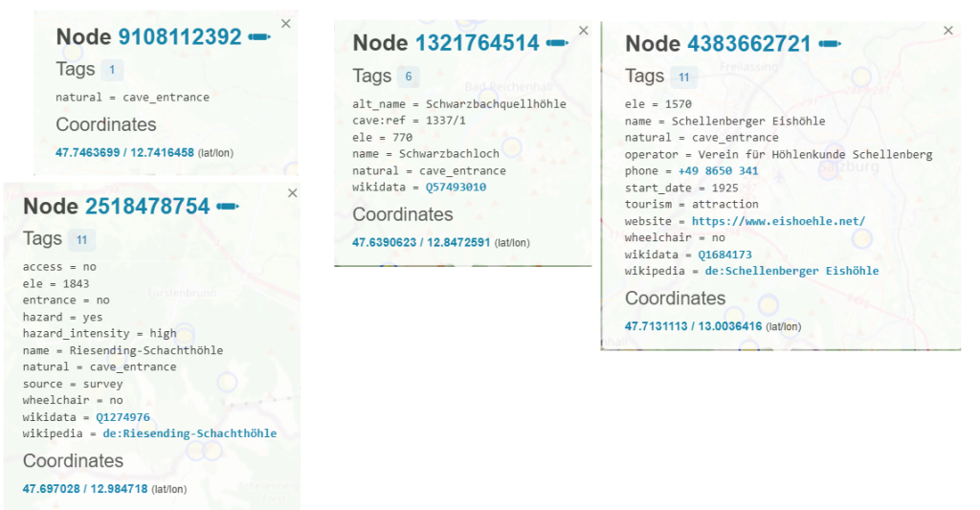Click the tag count badge in Node 9108112392
Image resolution: width=980 pixels, height=510 pixels.
pyautogui.click(x=112, y=70)
